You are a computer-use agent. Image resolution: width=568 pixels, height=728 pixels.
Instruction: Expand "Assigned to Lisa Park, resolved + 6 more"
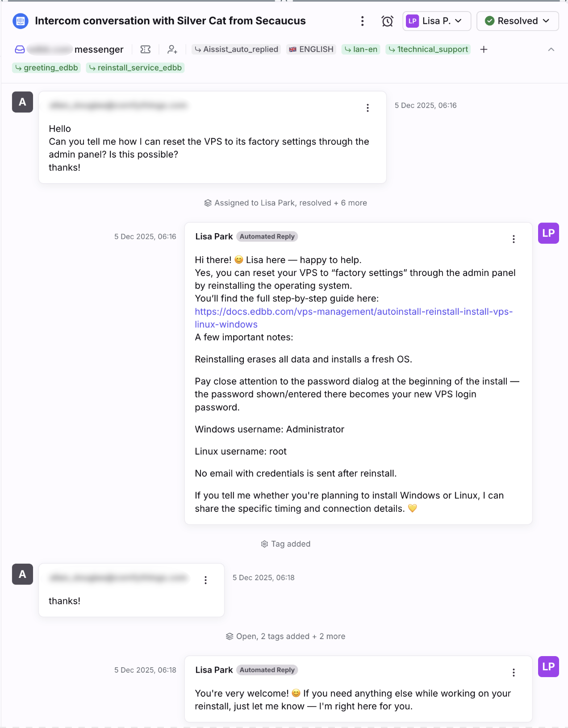[x=286, y=203]
